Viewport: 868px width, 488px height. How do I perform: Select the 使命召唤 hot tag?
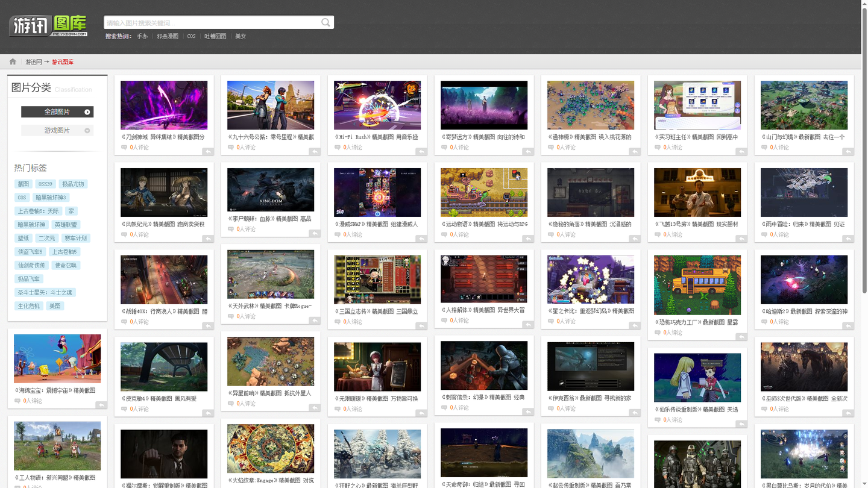click(x=66, y=265)
